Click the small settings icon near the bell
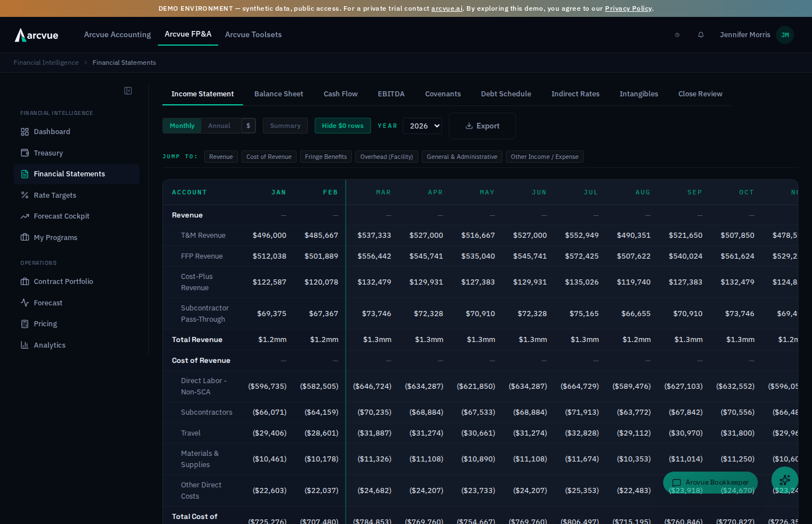 pos(677,35)
